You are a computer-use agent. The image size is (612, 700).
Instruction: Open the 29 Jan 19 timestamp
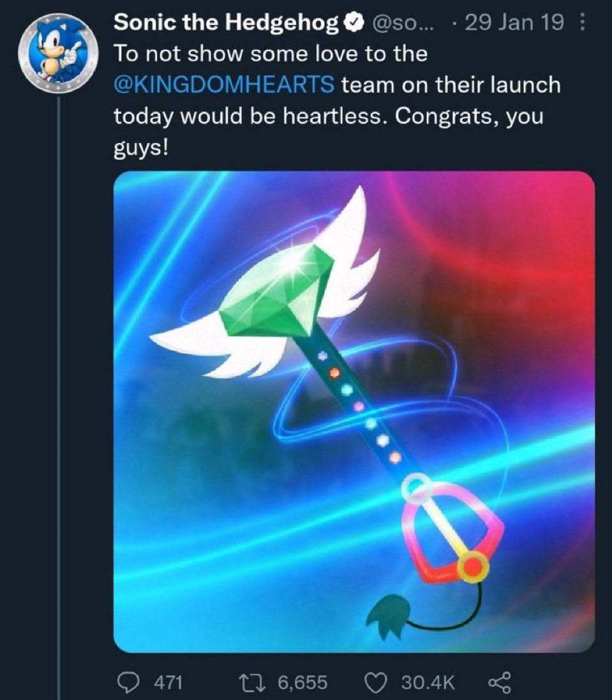point(514,22)
